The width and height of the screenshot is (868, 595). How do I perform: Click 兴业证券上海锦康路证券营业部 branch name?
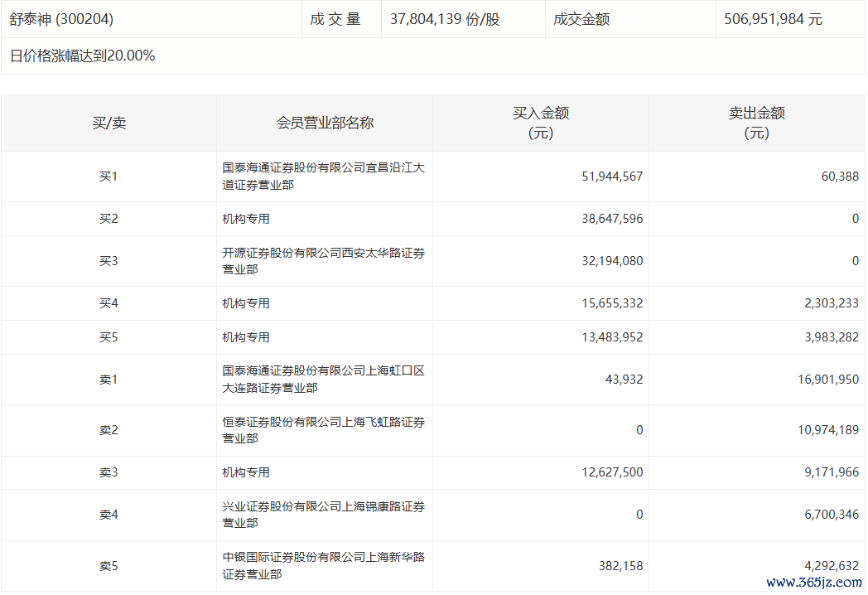(x=323, y=515)
